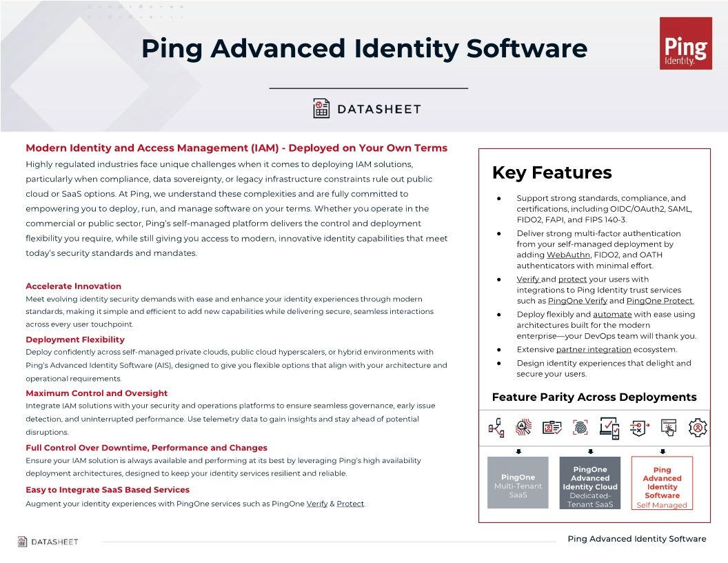Select the threat detection magnifier icon
Image resolution: width=728 pixels, height=563 pixels.
pos(523,428)
